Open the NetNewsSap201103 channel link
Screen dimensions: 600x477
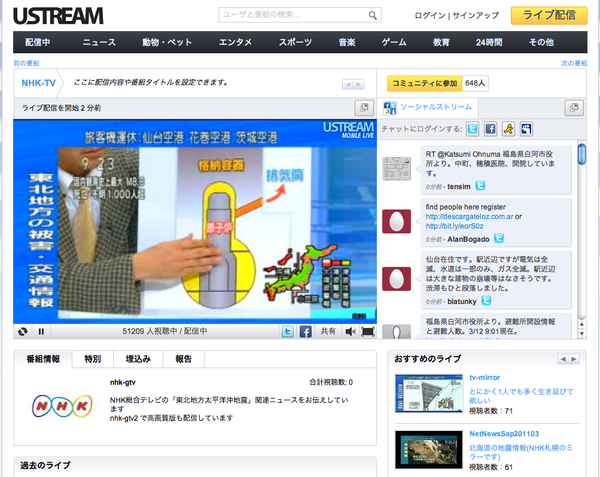[504, 434]
